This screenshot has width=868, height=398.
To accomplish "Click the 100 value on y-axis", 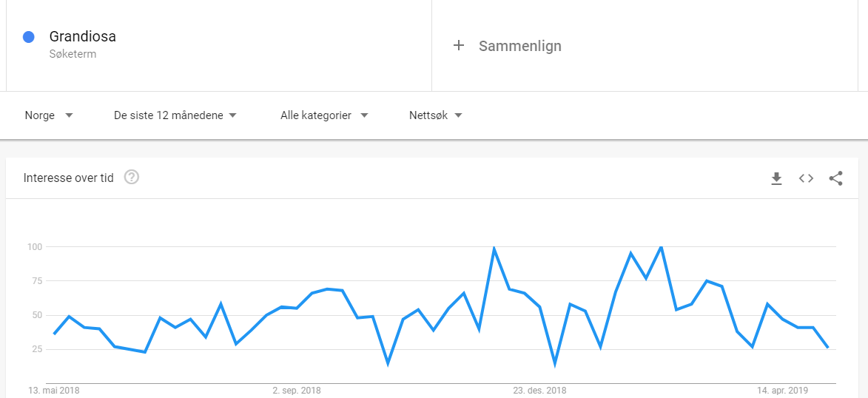I will pos(35,246).
